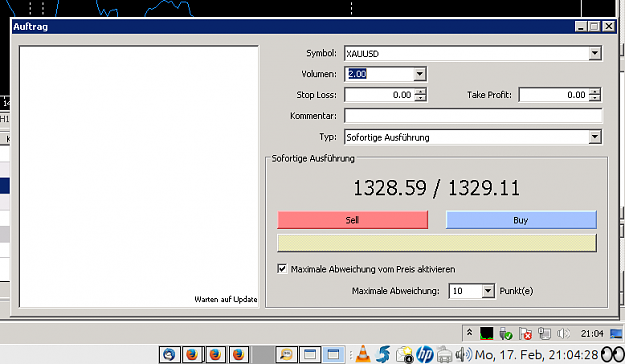The height and width of the screenshot is (364, 625).
Task: Click the Take Profit value field
Action: [x=554, y=95]
